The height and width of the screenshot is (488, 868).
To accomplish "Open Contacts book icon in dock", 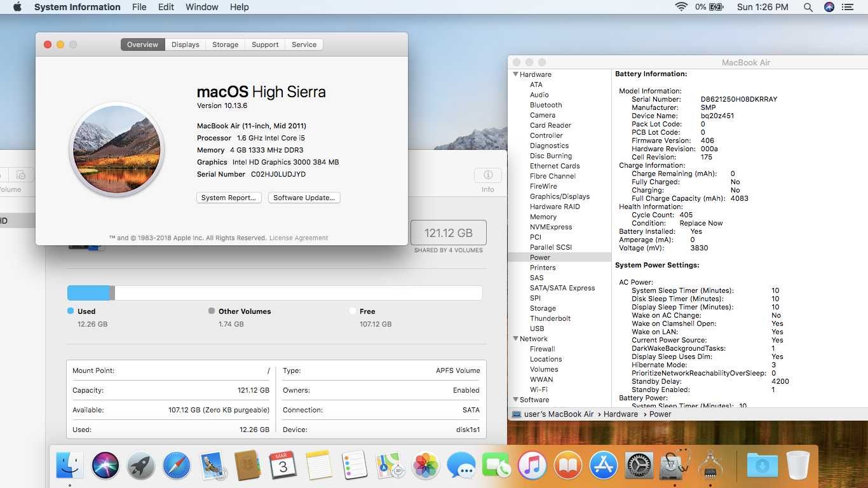I will 248,466.
